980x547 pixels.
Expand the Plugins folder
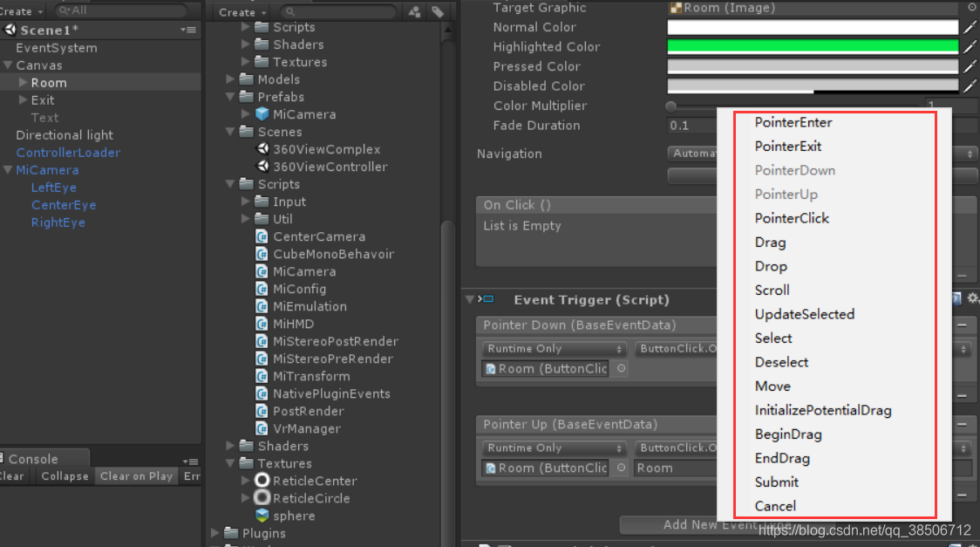[215, 533]
